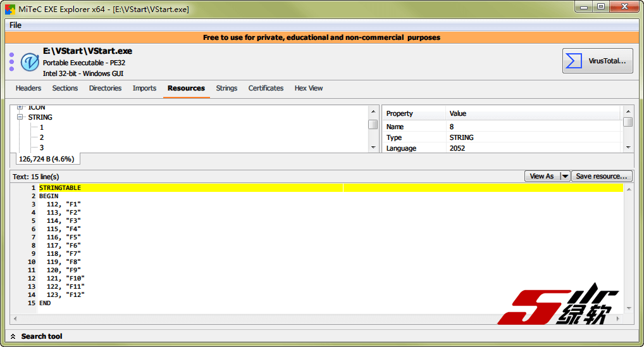
Task: Click the MiTeC title bar app icon
Action: tap(10, 9)
